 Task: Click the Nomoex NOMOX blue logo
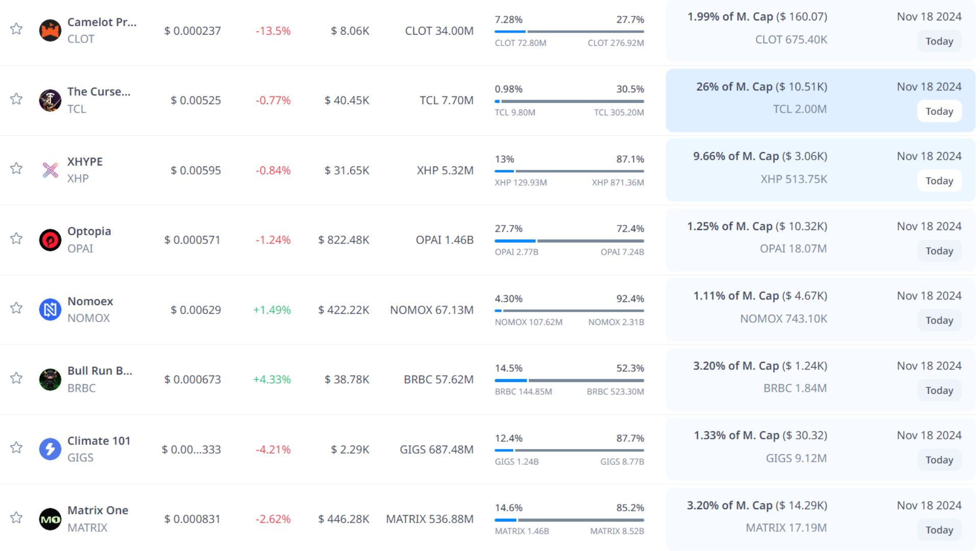click(50, 310)
